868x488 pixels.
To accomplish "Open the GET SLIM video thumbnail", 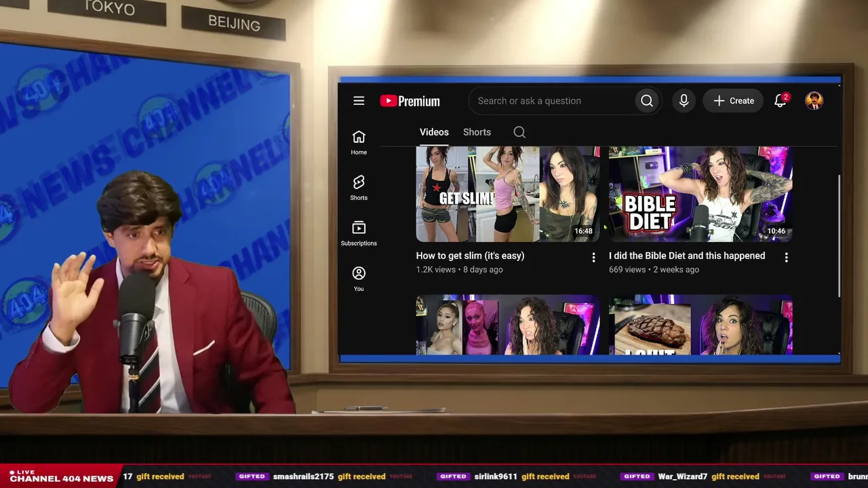I will tap(508, 194).
